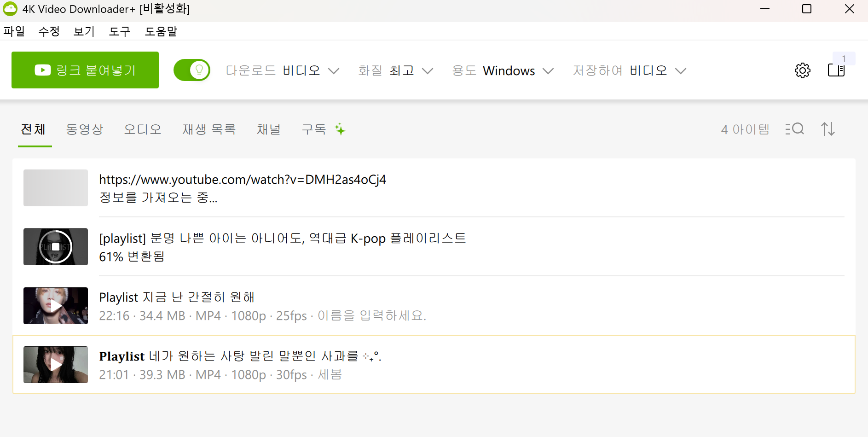Viewport: 868px width, 437px height.
Task: Click the 4K Video Downloader app logo
Action: point(10,9)
